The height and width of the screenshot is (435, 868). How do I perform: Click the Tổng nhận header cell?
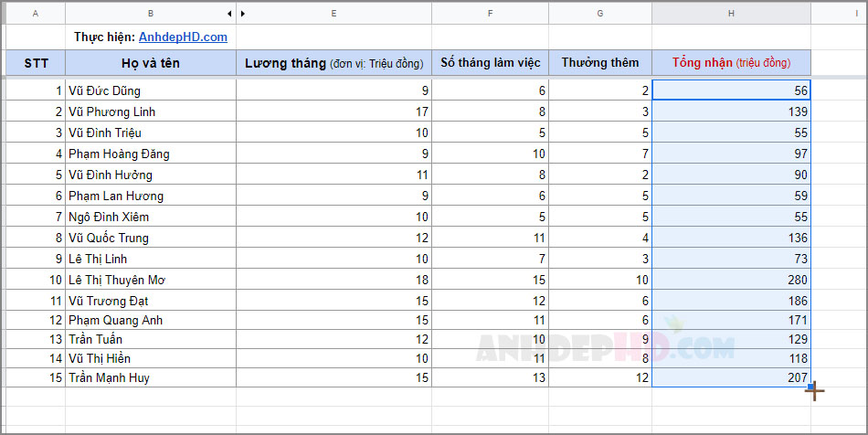point(731,62)
